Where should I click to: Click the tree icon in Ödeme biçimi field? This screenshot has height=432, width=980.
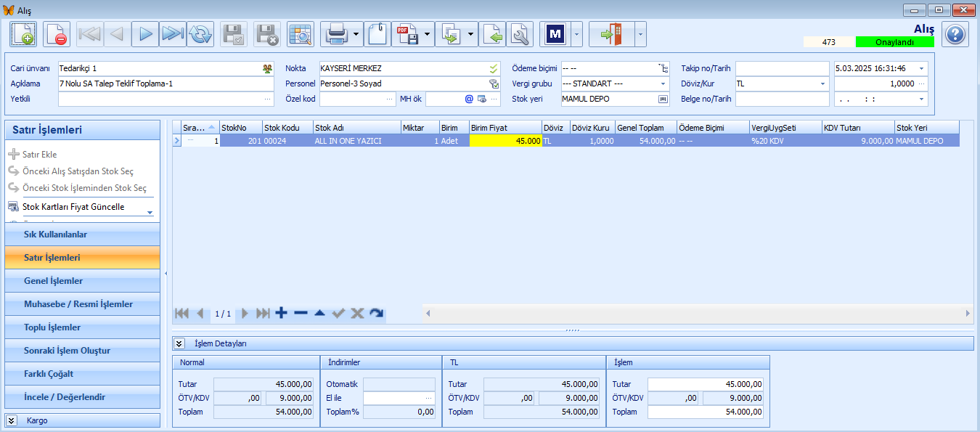[663, 68]
